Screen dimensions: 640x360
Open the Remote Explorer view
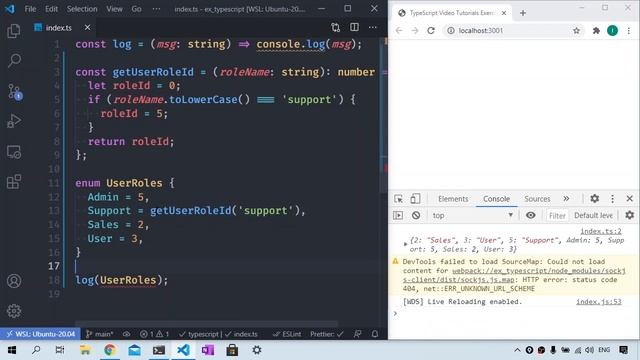pyautogui.click(x=14, y=152)
